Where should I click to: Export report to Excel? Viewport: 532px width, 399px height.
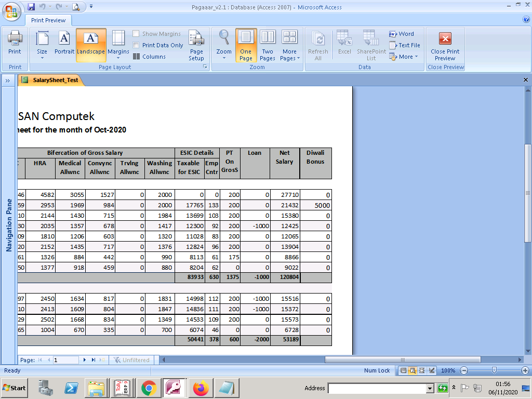click(x=344, y=43)
